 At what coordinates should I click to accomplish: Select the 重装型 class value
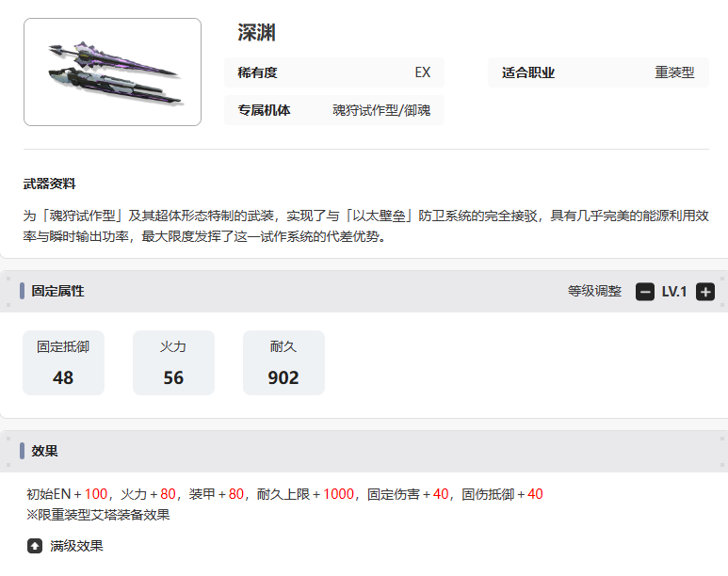674,72
